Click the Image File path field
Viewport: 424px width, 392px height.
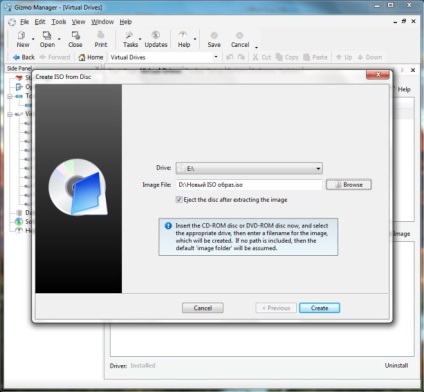[x=249, y=185]
